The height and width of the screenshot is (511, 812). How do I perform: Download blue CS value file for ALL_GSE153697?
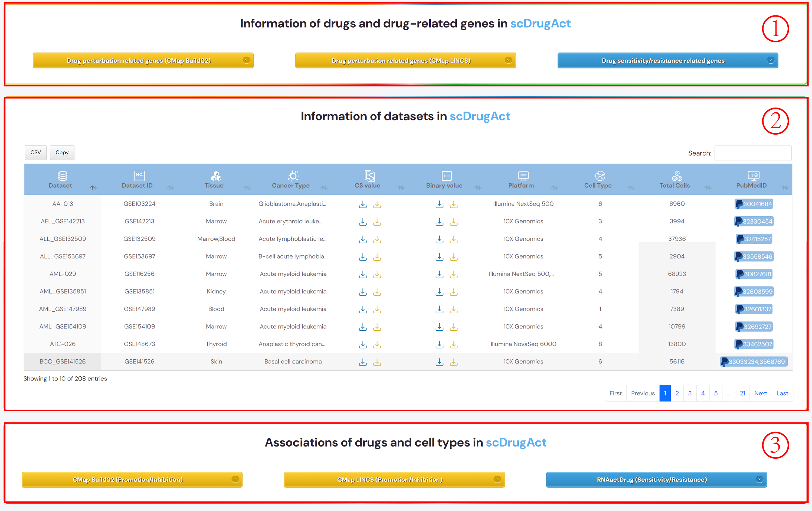click(x=362, y=257)
